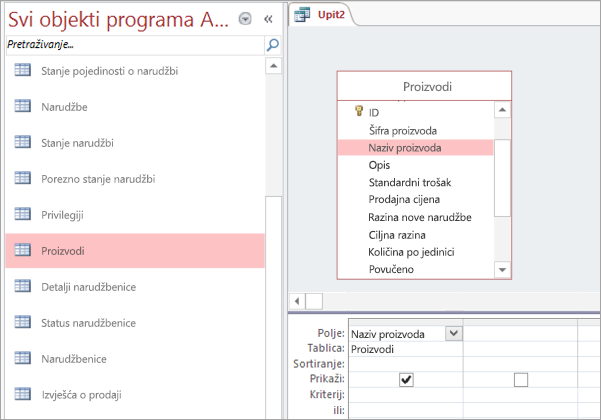This screenshot has width=601, height=420.
Task: Click second column Polje cell
Action: (x=520, y=334)
